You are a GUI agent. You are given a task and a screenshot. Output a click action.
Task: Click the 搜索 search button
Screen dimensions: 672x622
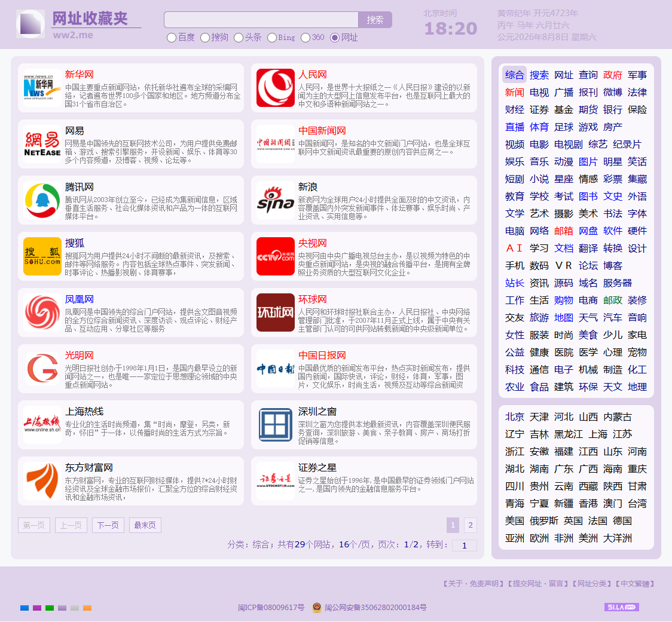click(375, 20)
